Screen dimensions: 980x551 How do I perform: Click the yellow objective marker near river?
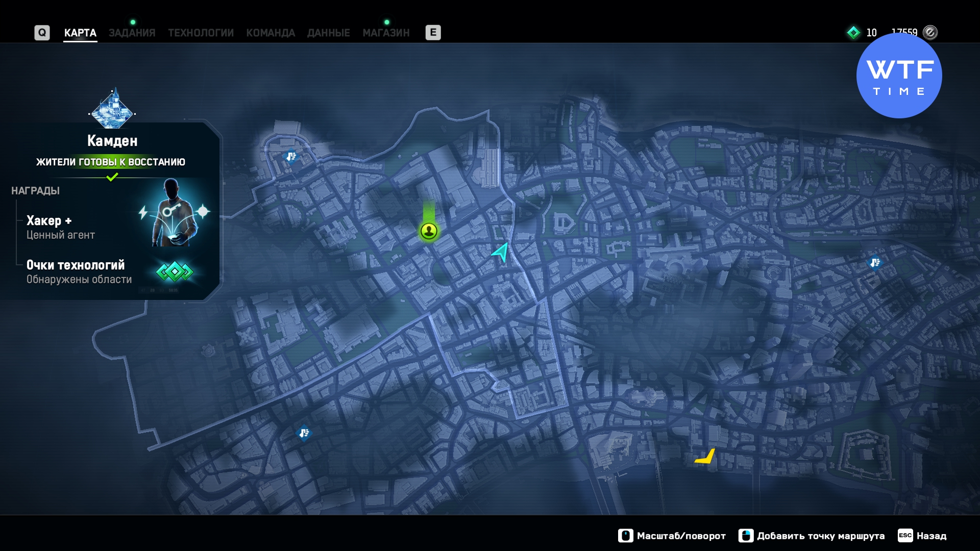pyautogui.click(x=705, y=456)
